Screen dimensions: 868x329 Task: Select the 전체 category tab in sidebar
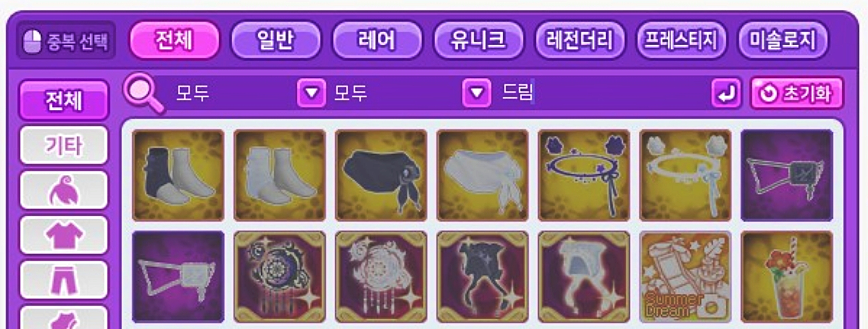[64, 100]
